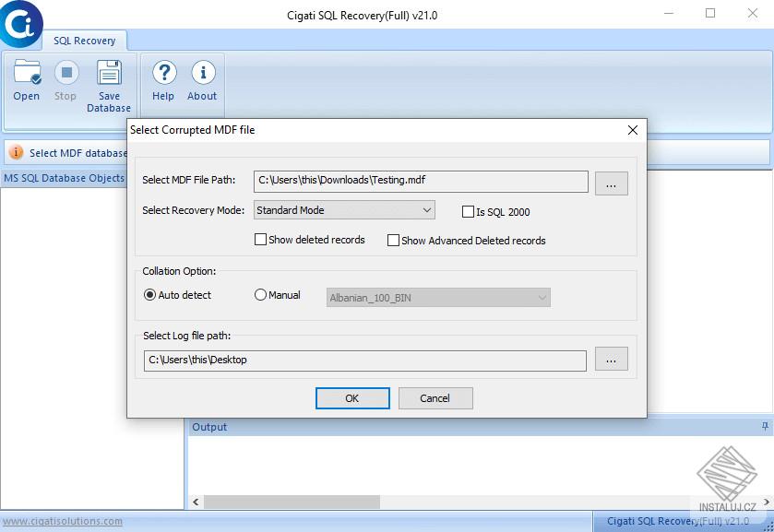Click the left scroll arrow in Output panel
Image resolution: width=774 pixels, height=532 pixels.
196,502
